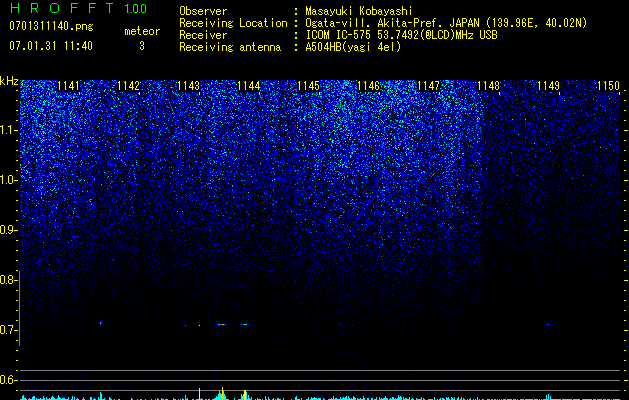Click the kHz axis unit label

click(9, 81)
